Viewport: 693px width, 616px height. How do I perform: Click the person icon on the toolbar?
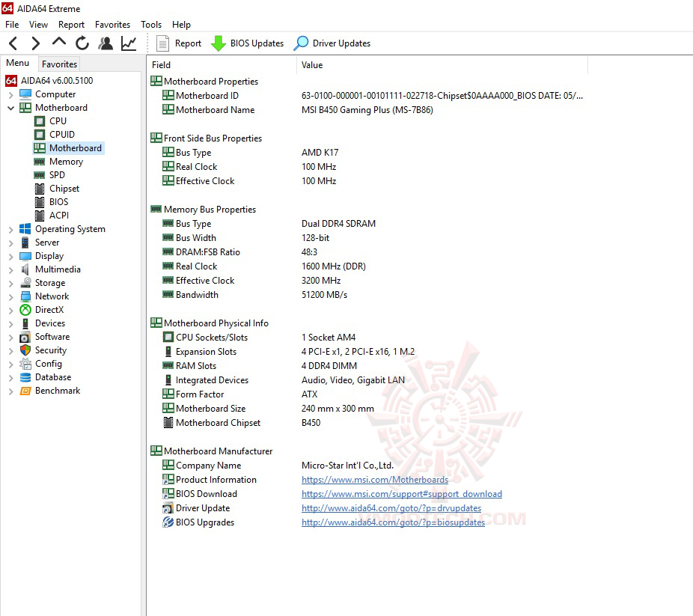pyautogui.click(x=106, y=43)
